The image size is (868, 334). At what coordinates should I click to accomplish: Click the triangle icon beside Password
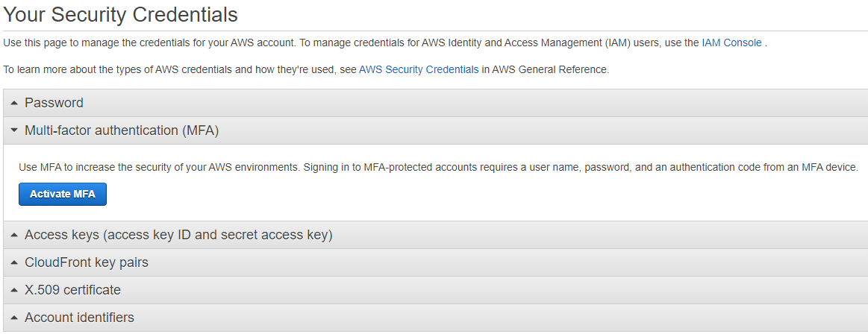pos(14,104)
